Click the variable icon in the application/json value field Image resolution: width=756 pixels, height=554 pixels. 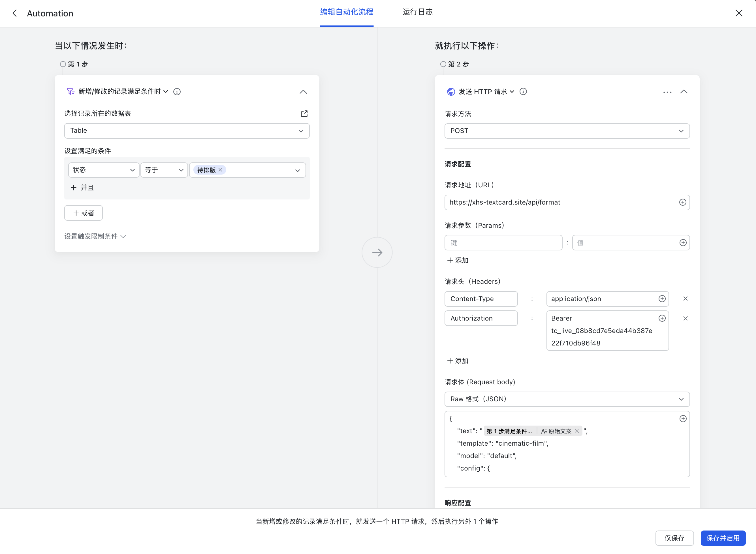662,299
